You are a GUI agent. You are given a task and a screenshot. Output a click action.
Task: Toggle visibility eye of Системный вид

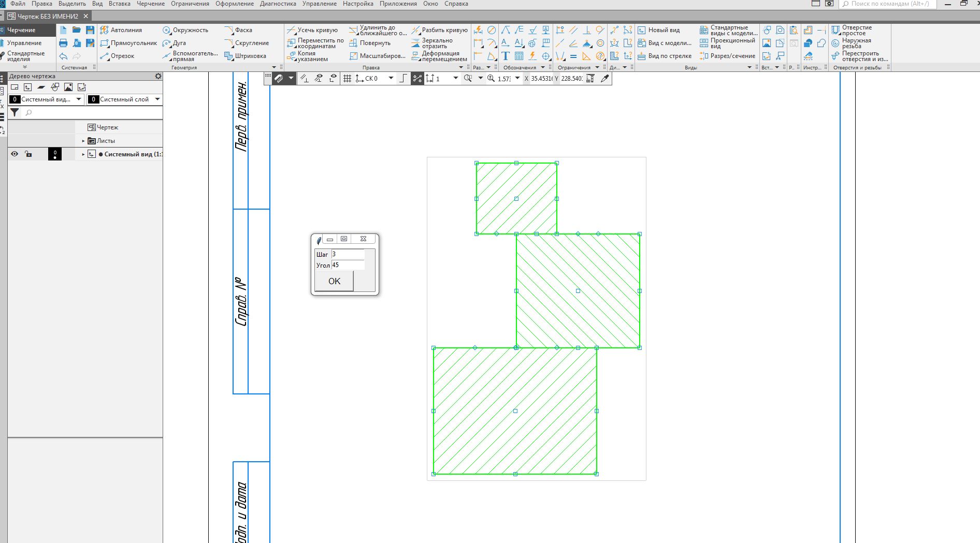[x=15, y=154]
